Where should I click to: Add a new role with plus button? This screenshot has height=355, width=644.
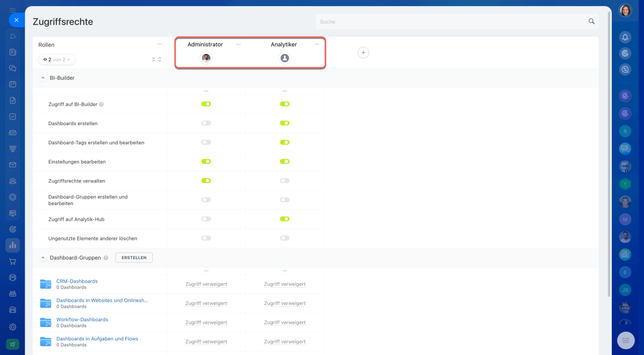[363, 52]
